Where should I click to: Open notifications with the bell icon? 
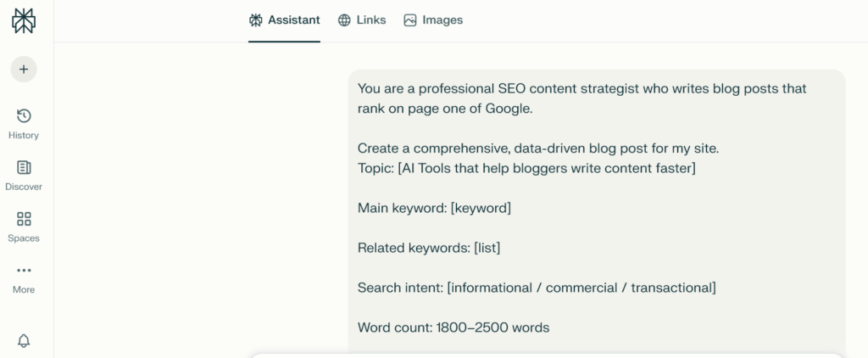point(24,340)
